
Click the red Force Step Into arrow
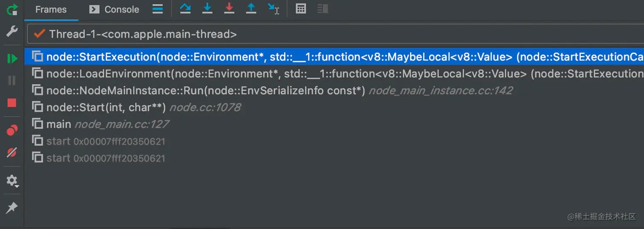tap(229, 9)
